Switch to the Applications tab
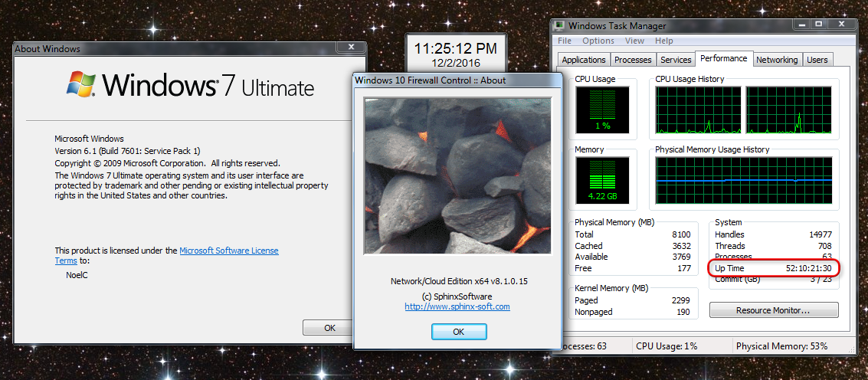The image size is (868, 380). click(x=584, y=60)
